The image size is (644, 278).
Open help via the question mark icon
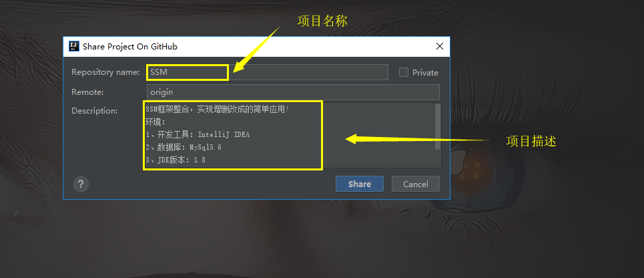click(x=81, y=184)
